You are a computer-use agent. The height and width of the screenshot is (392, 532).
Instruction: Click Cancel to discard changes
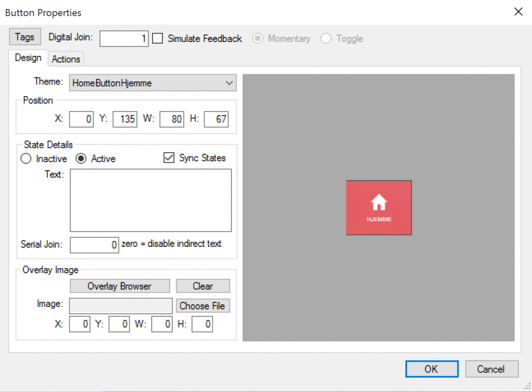click(x=492, y=369)
